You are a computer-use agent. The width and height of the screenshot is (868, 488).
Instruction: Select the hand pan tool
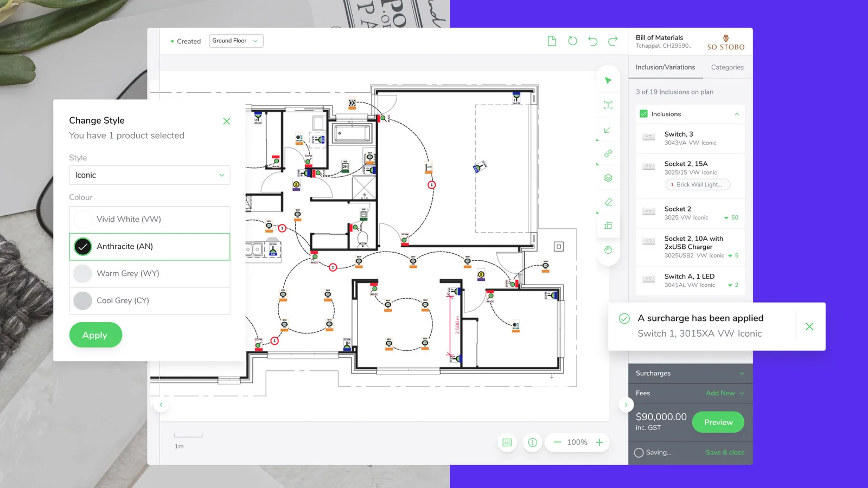click(x=608, y=250)
